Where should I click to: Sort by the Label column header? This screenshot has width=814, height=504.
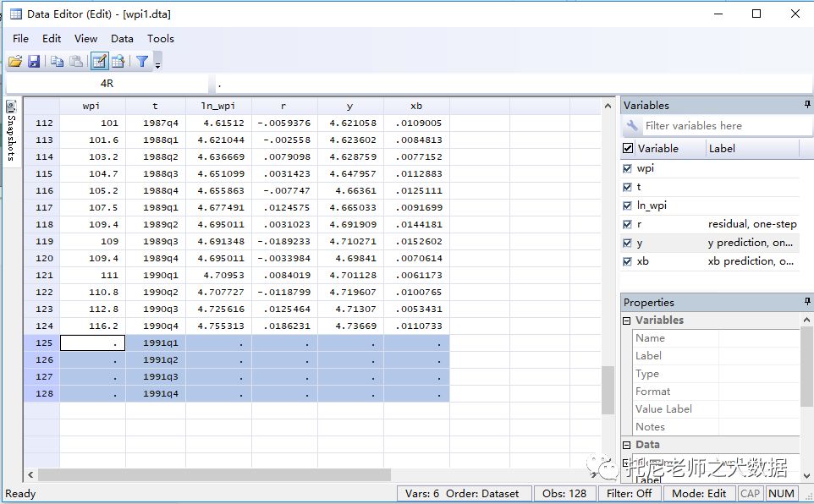pos(752,149)
